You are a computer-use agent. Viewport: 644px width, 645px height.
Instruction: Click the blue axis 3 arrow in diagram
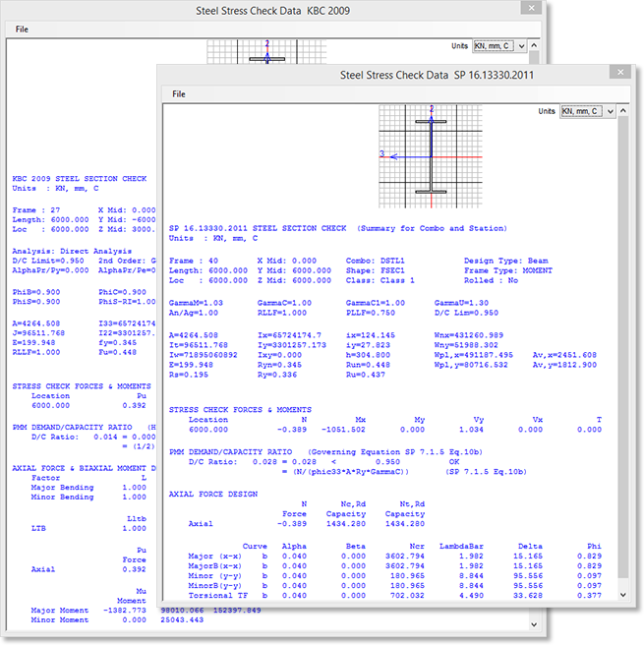[391, 155]
